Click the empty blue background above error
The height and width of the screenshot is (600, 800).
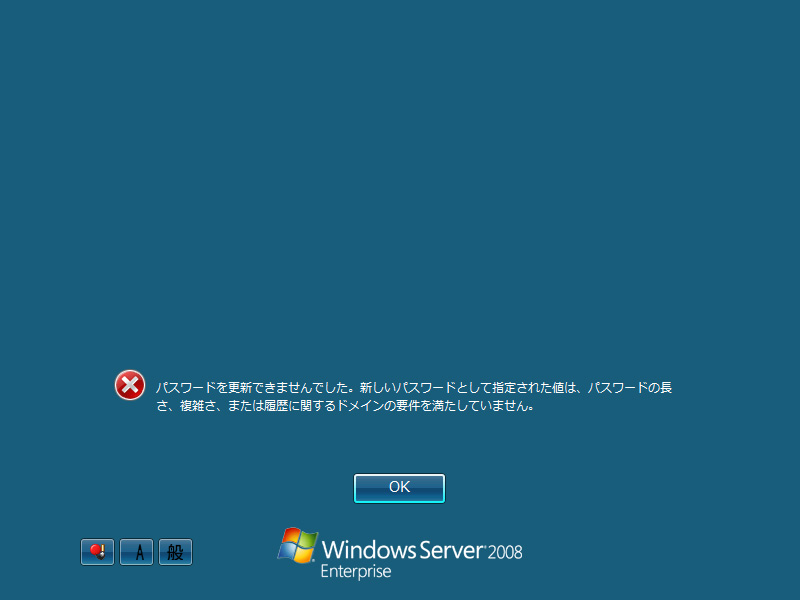pyautogui.click(x=400, y=179)
